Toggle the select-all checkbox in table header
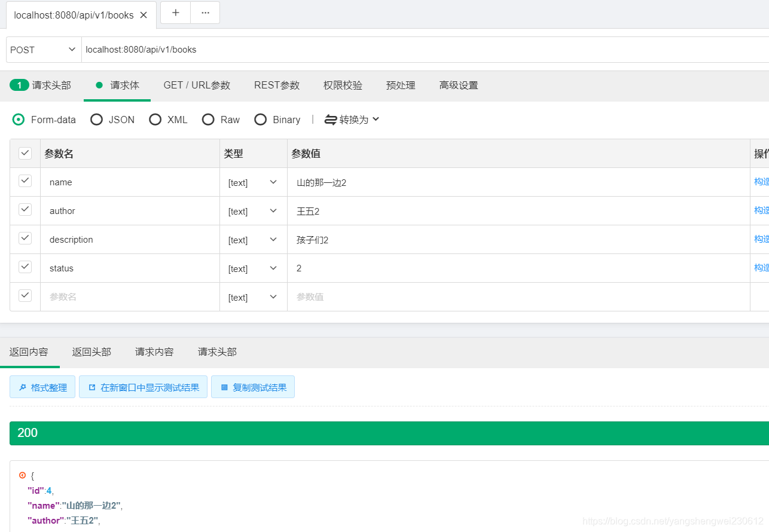 point(25,153)
